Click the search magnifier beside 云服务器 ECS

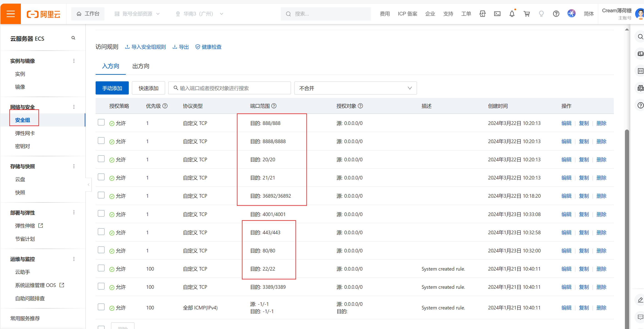click(73, 38)
